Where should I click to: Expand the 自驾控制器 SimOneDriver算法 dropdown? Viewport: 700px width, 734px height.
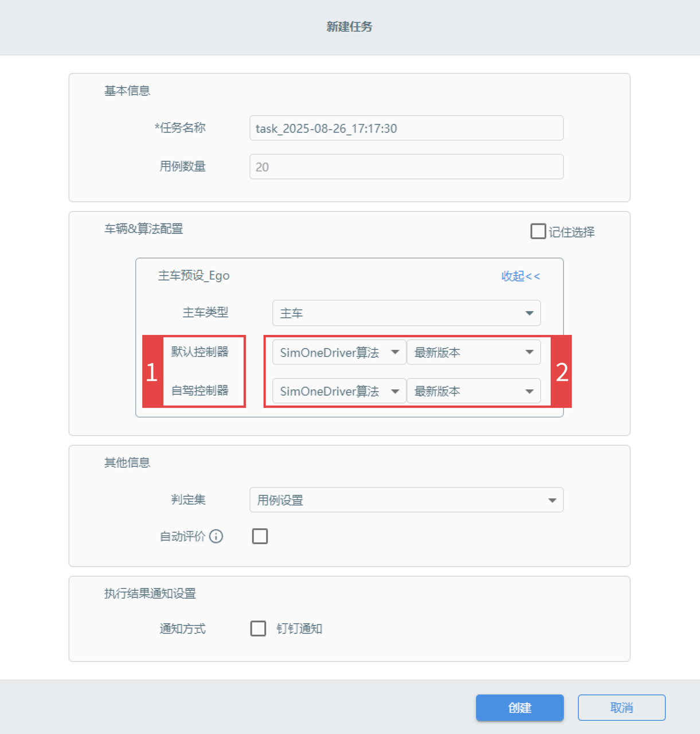tap(339, 391)
